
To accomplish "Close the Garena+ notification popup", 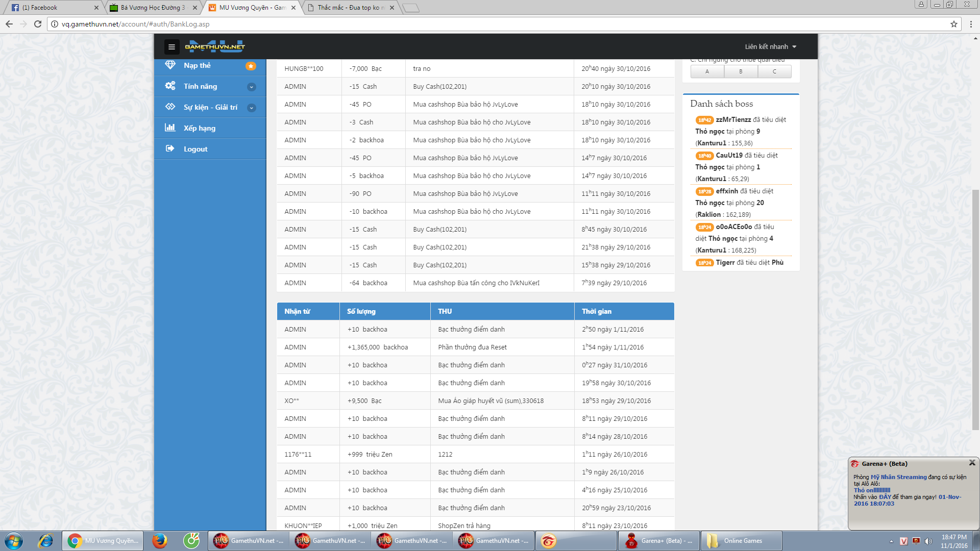I will (972, 463).
